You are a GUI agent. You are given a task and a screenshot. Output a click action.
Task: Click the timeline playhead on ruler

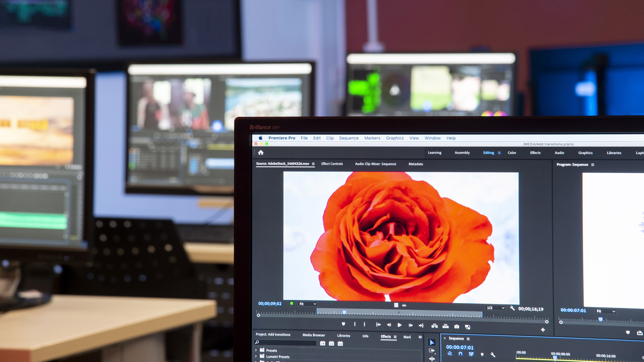coord(555,358)
